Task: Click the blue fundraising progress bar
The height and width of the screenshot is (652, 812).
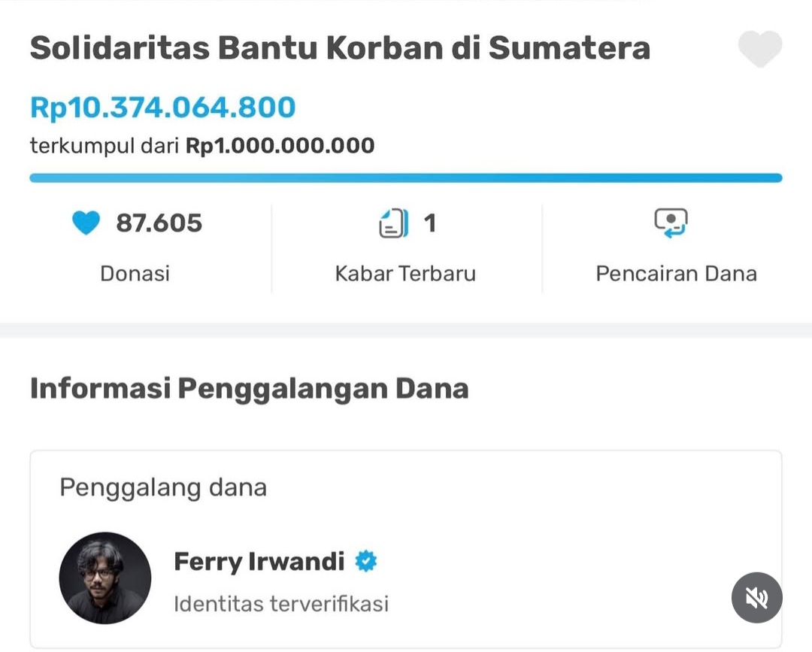Action: coord(406,178)
